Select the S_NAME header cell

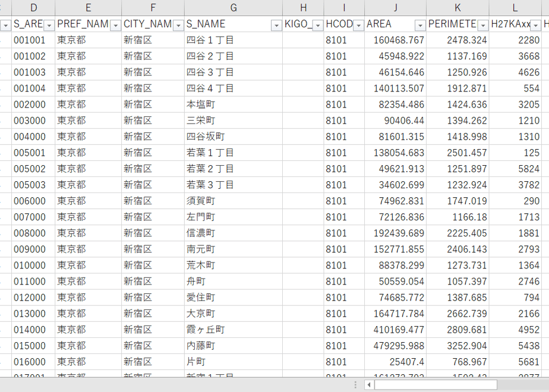click(234, 24)
